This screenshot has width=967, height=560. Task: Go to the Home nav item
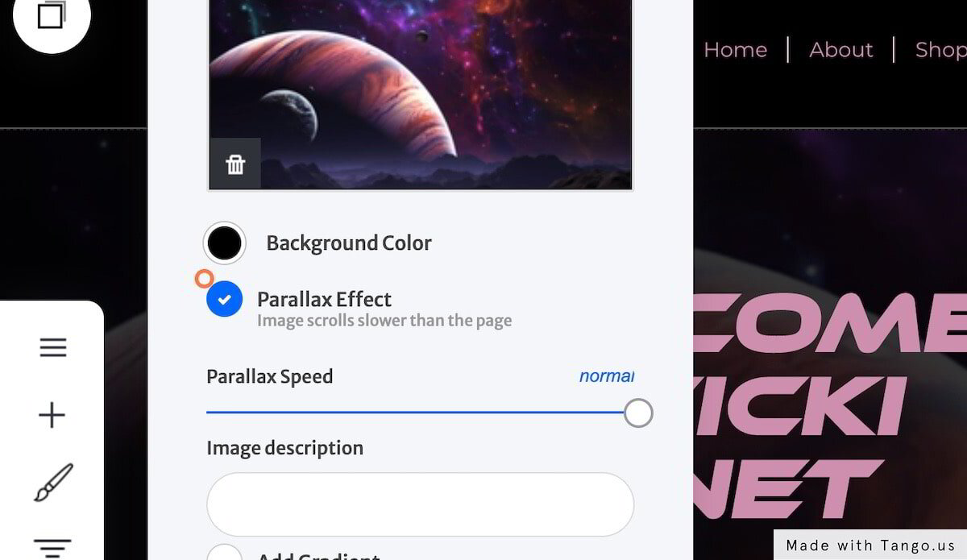tap(735, 50)
